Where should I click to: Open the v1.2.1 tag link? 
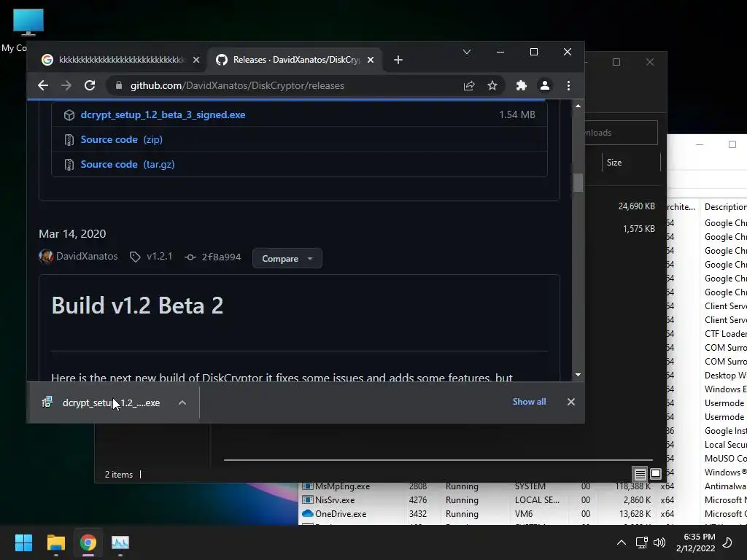point(159,256)
